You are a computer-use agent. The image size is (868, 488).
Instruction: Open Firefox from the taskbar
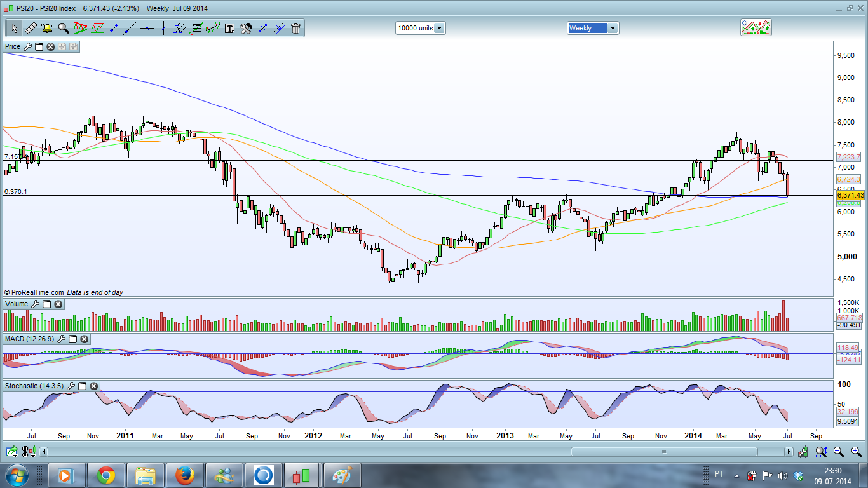(184, 475)
